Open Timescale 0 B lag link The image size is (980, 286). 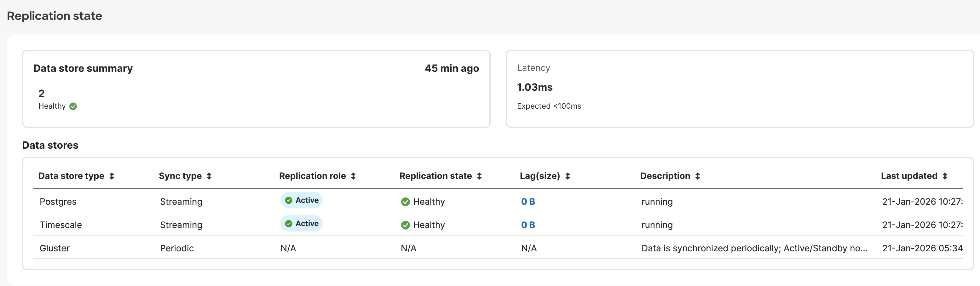pyautogui.click(x=528, y=225)
